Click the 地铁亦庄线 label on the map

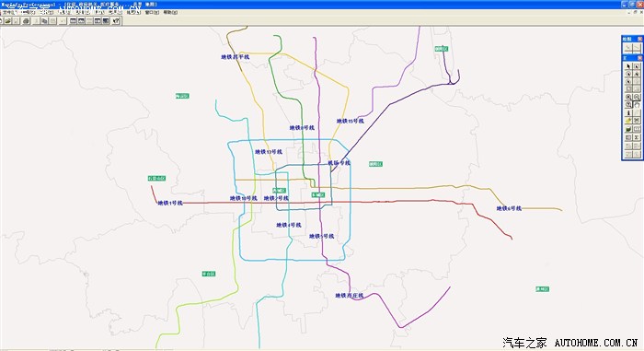pos(349,296)
